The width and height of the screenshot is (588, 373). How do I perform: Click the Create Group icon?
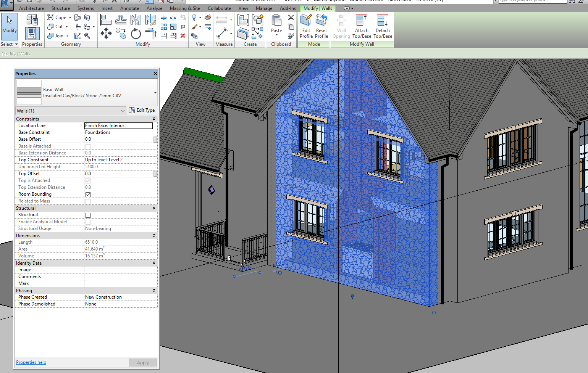(258, 19)
